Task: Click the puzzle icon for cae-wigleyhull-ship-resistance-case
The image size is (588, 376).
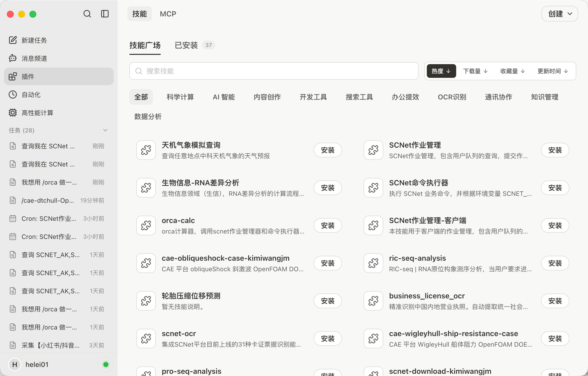Action: coord(373,339)
